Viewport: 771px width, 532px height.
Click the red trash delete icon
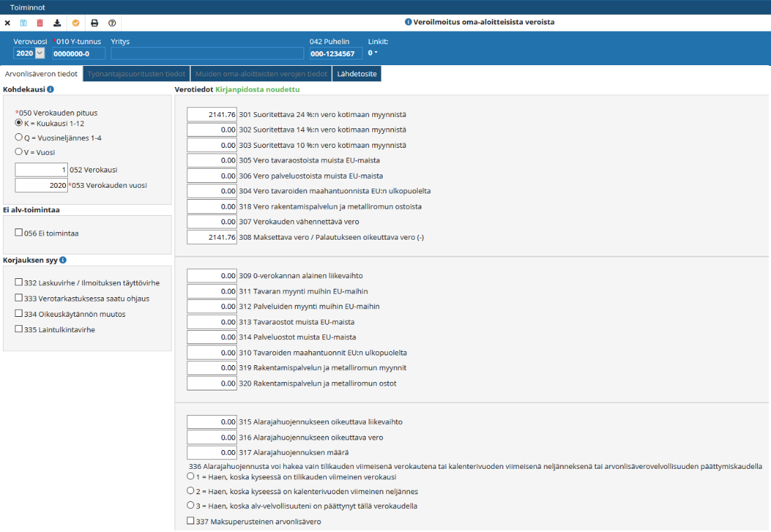point(40,23)
